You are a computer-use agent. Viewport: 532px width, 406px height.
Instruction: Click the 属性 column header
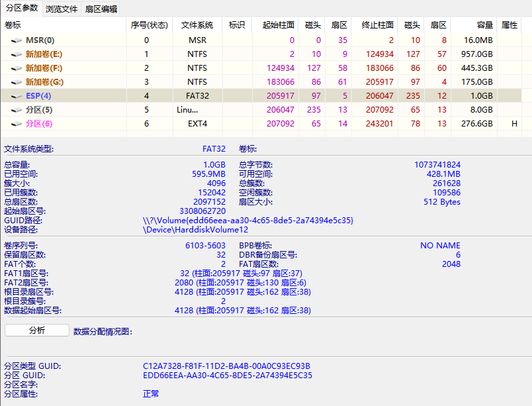(510, 25)
